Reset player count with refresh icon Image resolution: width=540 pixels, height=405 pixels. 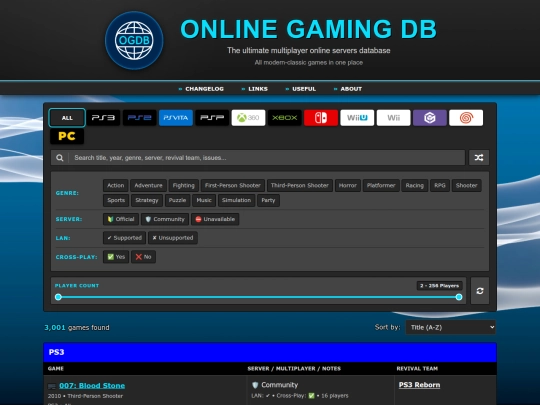[480, 291]
